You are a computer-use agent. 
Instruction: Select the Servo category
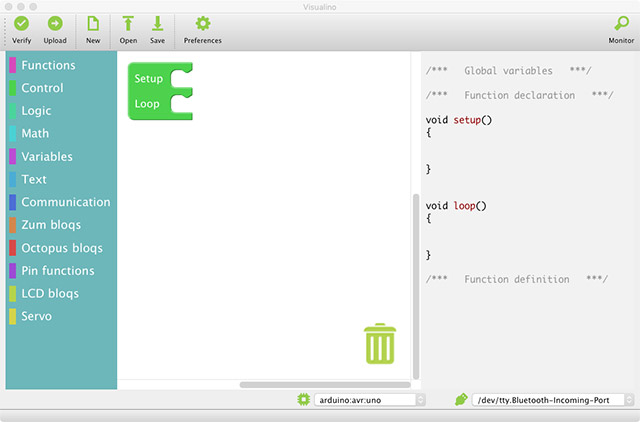61,316
